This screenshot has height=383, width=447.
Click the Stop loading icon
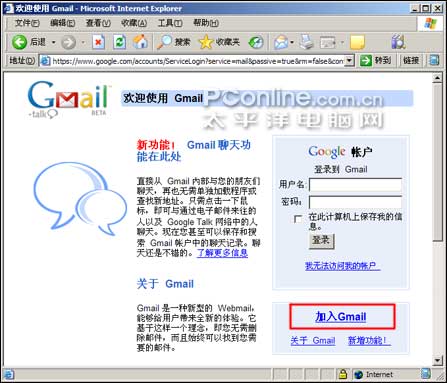[98, 42]
